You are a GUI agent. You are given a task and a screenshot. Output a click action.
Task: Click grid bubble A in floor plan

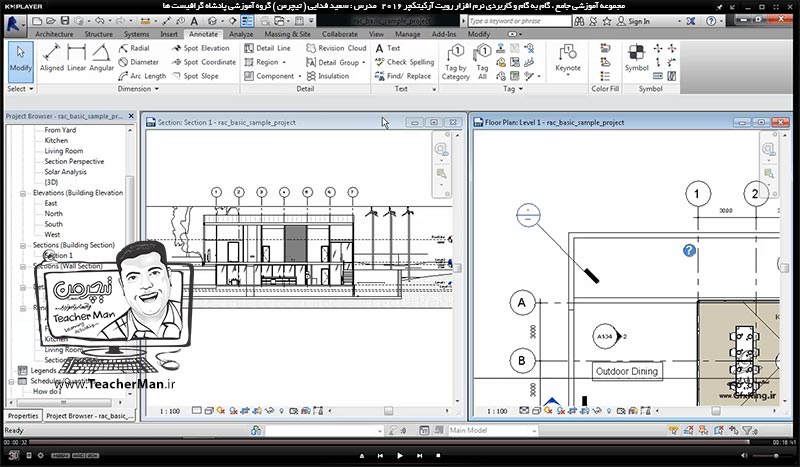tap(521, 303)
